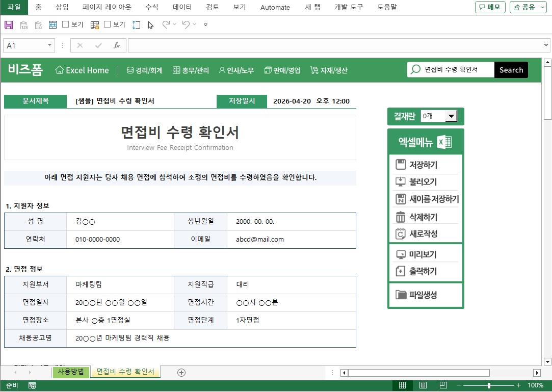Switch to Page Break Preview view
The width and height of the screenshot is (552, 392).
(443, 385)
